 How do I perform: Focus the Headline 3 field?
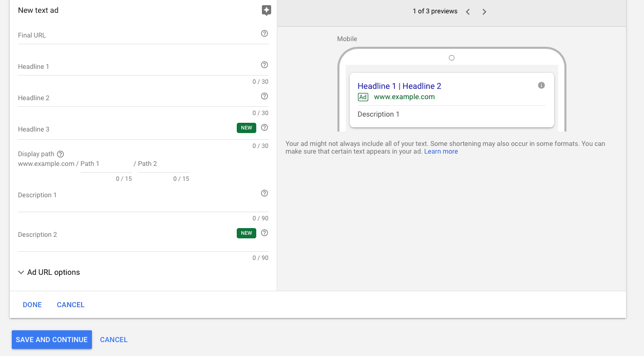pyautogui.click(x=143, y=129)
